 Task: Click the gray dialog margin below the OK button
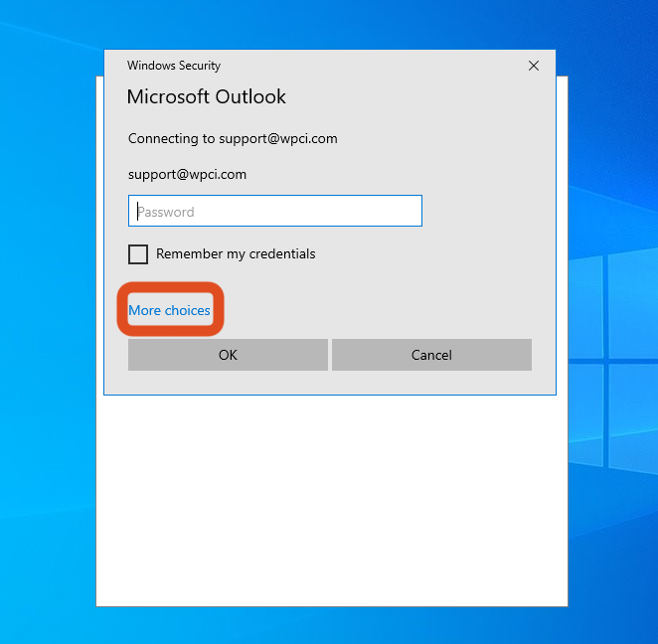228,383
